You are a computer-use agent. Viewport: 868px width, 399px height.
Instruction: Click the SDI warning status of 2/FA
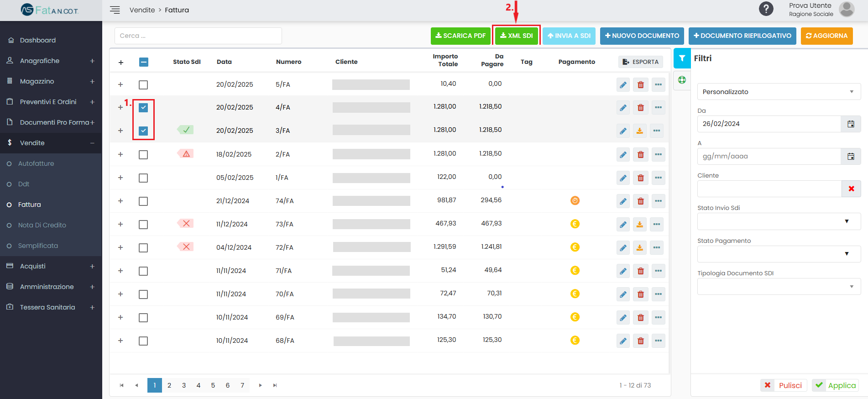186,154
